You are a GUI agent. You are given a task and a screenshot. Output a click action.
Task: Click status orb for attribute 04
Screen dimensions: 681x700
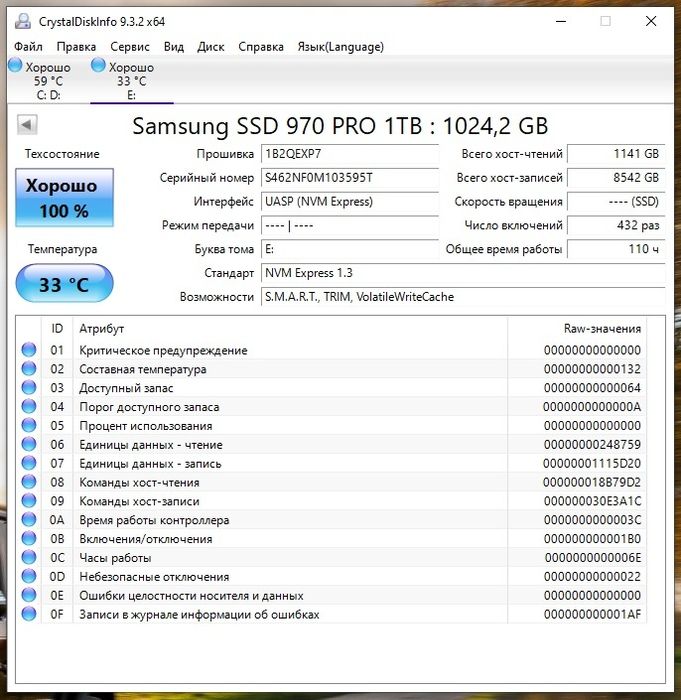pos(29,406)
